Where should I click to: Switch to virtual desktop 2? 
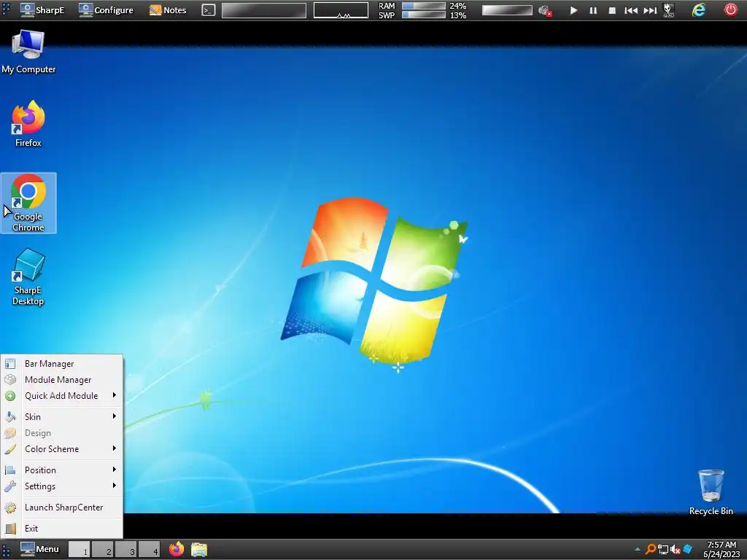pyautogui.click(x=103, y=550)
